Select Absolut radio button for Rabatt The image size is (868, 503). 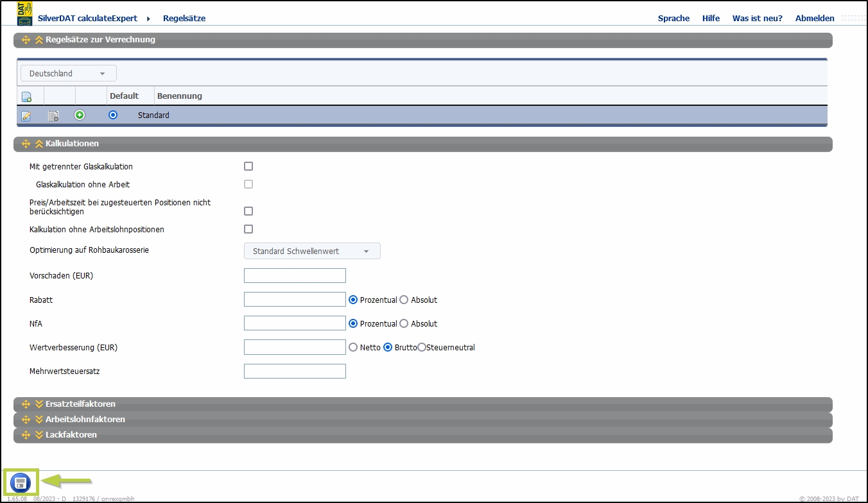click(404, 300)
